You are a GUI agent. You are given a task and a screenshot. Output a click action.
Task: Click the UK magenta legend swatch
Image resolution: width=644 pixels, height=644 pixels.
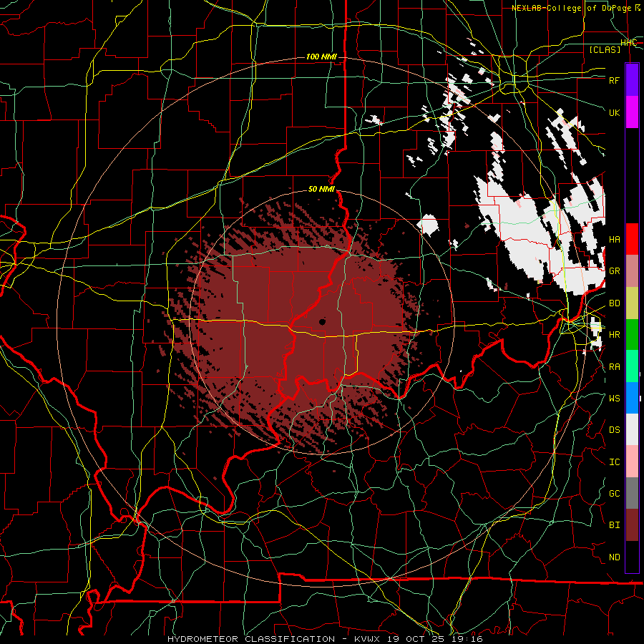[632, 112]
